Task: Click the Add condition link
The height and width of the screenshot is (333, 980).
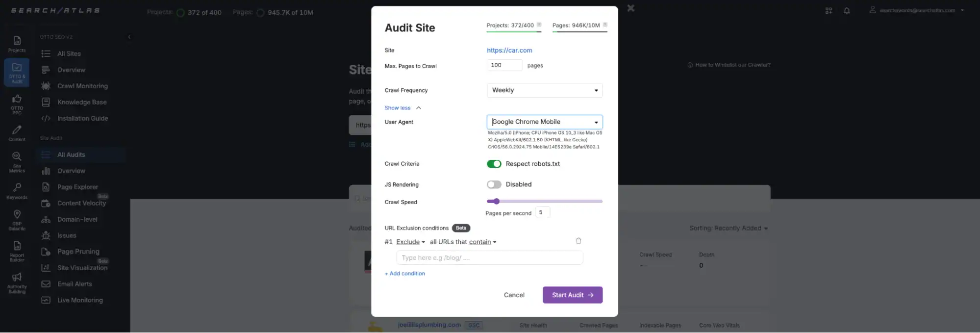Action: click(405, 274)
